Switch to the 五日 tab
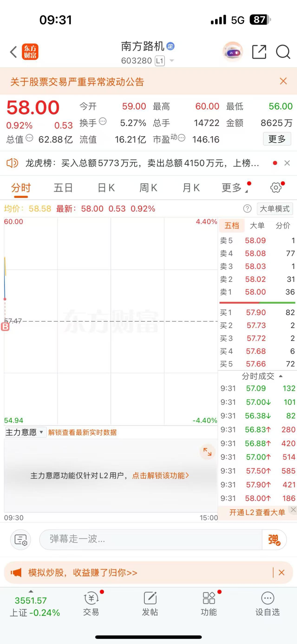This screenshot has height=644, width=297. (63, 188)
